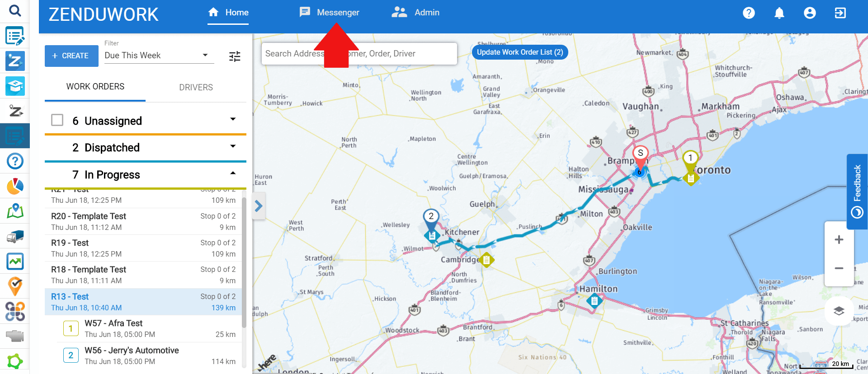Viewport: 868px width, 374px height.
Task: Open notifications bell icon
Action: click(x=779, y=13)
